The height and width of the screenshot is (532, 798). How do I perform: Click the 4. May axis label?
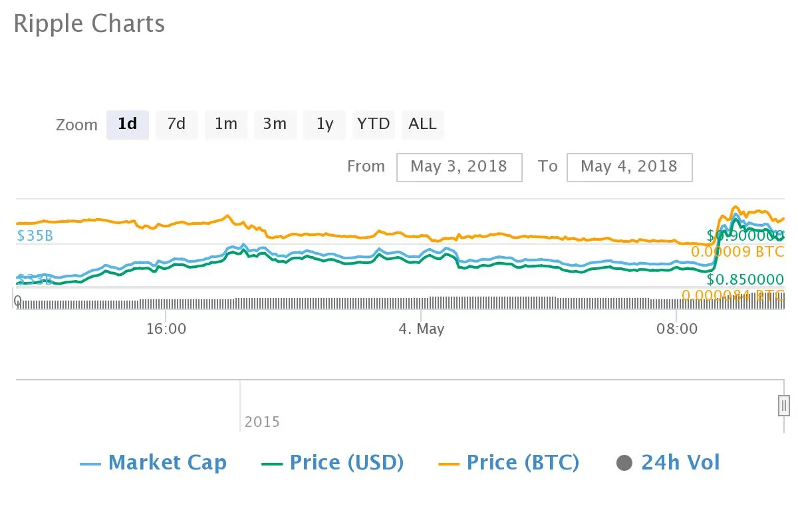click(422, 329)
